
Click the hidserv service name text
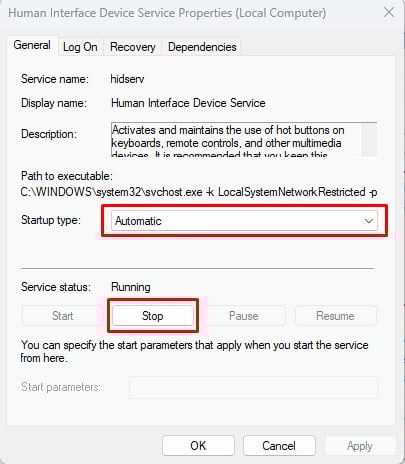tap(127, 79)
